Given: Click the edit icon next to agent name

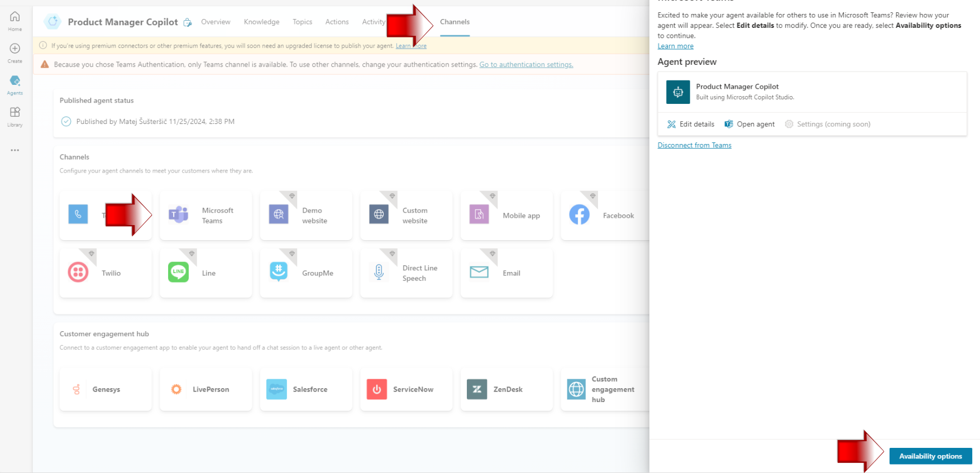Looking at the screenshot, I should point(188,22).
